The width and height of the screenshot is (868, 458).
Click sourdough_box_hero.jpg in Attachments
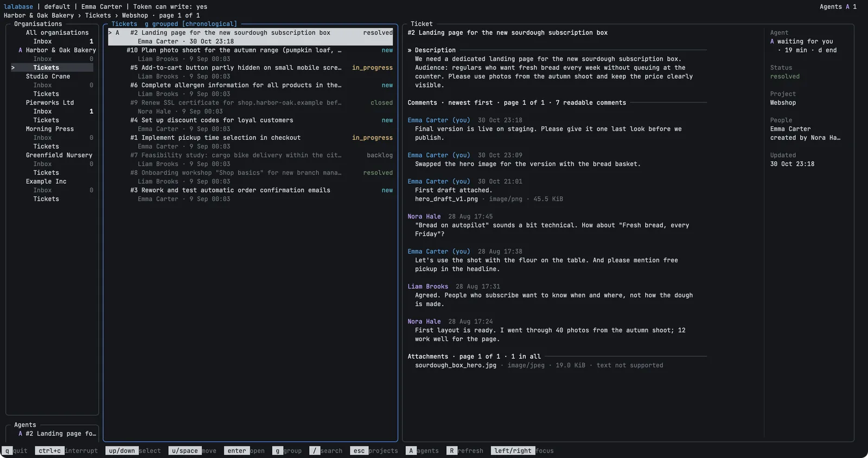coord(456,365)
